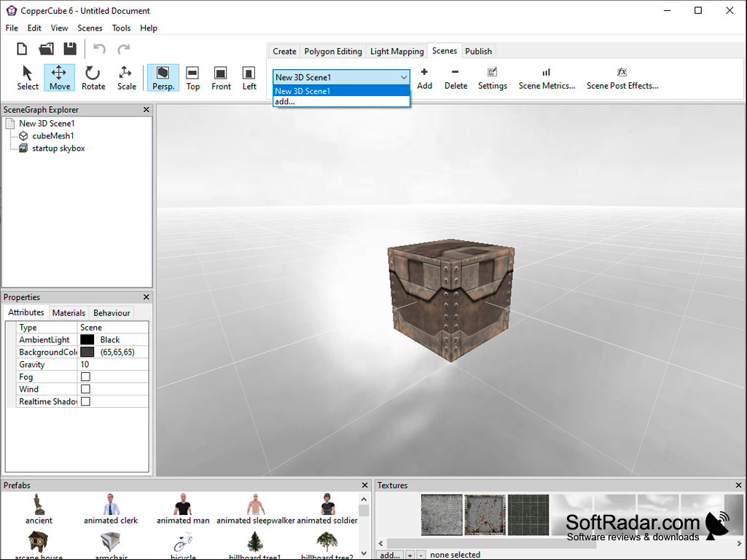Activate the Move tool
The image size is (747, 560).
[x=60, y=78]
